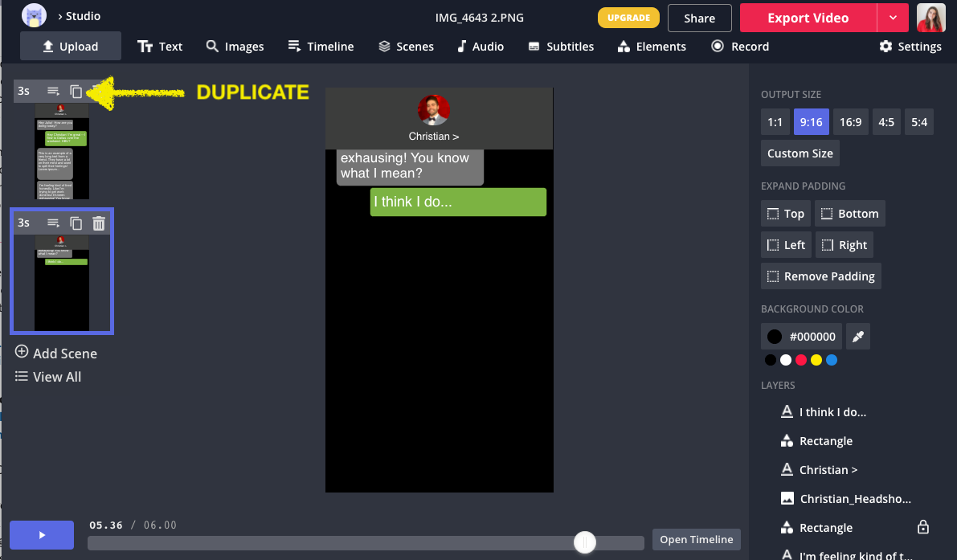Open the background color #000000 picker
This screenshot has width=957, height=560.
[x=801, y=337]
